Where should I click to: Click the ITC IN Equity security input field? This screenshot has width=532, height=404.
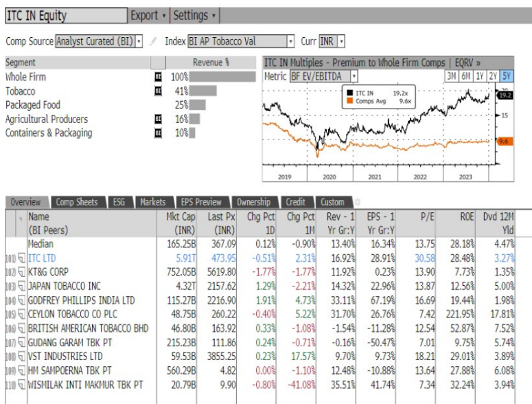(x=66, y=16)
